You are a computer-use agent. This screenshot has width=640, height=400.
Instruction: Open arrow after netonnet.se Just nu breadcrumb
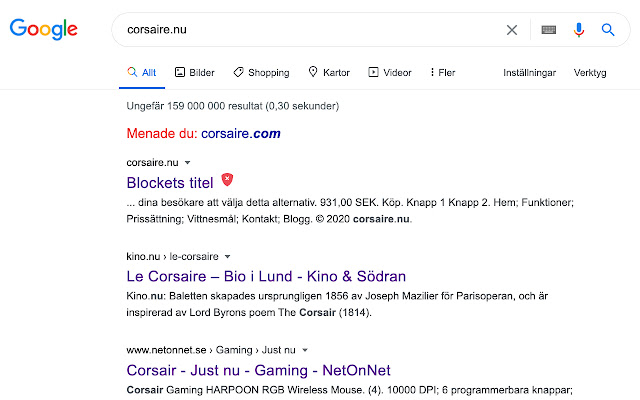304,350
